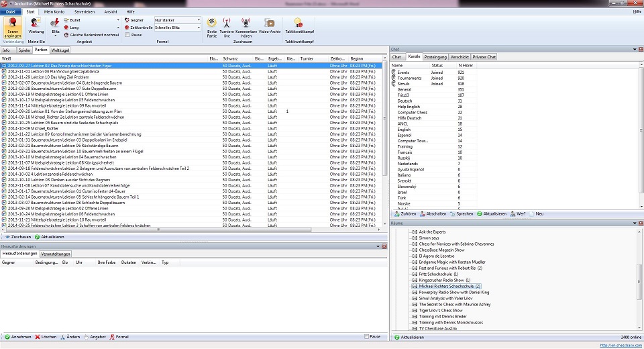Screen dimensions: 644x349
Task: Toggle Pause checkbox in Herausforderungen panel
Action: pos(366,337)
